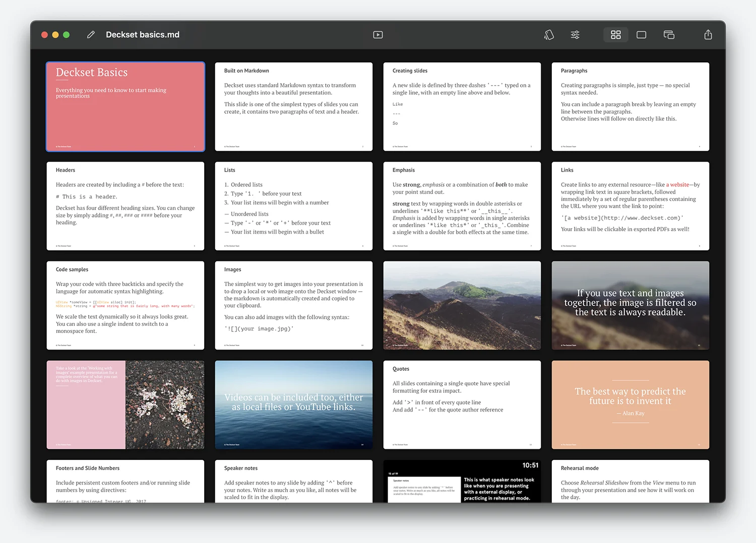Select the Quotes slide thumbnail
The width and height of the screenshot is (756, 543).
point(462,404)
